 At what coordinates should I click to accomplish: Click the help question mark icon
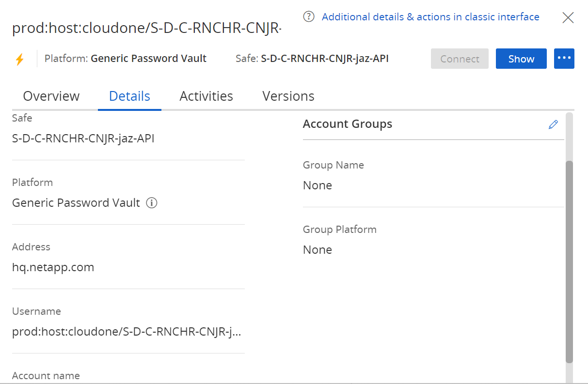click(308, 17)
